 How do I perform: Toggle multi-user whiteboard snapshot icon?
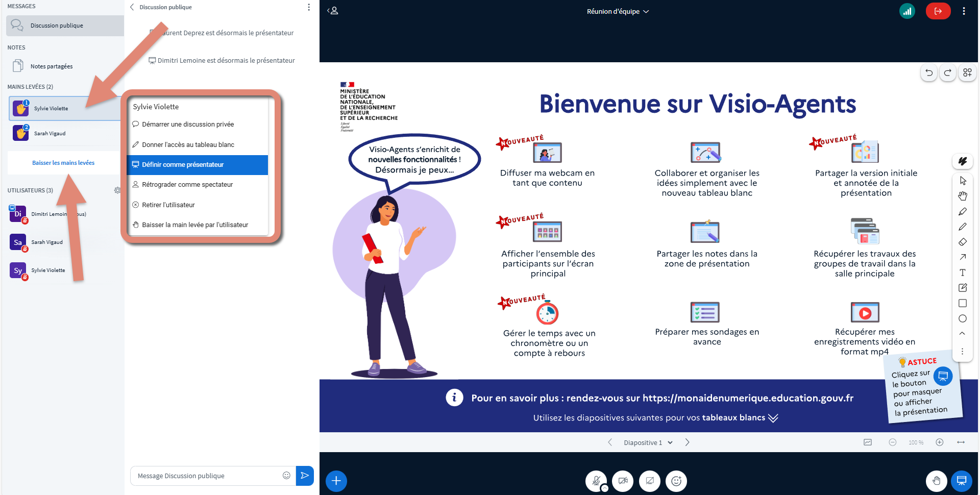tap(868, 442)
